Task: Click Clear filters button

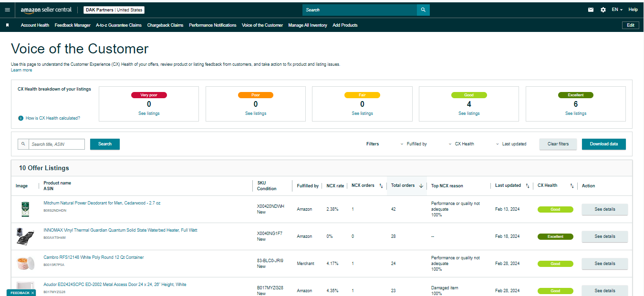Action: [558, 144]
